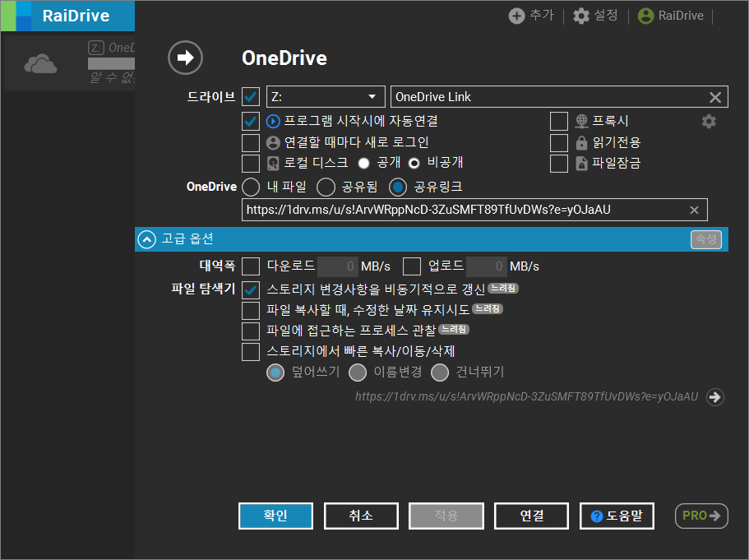749x560 pixels.
Task: Open 도움말 help button
Action: click(617, 516)
